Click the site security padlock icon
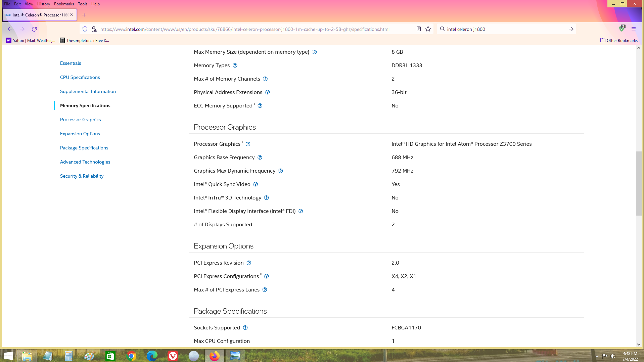Screen dimensions: 644x362 pyautogui.click(x=94, y=29)
